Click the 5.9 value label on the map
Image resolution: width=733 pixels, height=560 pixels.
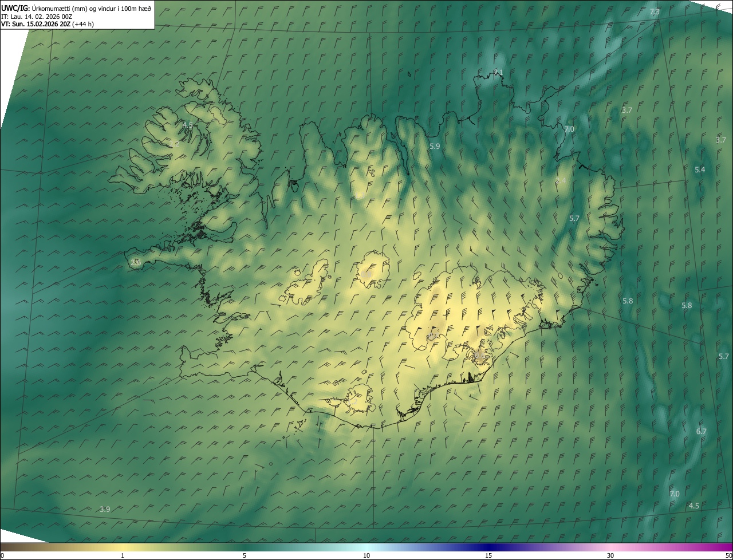pyautogui.click(x=435, y=147)
